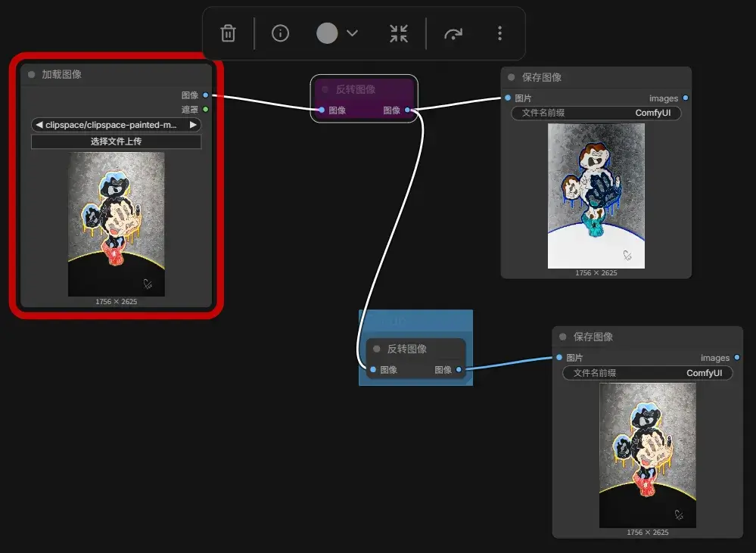Open node info via circled-i icon
The height and width of the screenshot is (553, 756).
(280, 33)
